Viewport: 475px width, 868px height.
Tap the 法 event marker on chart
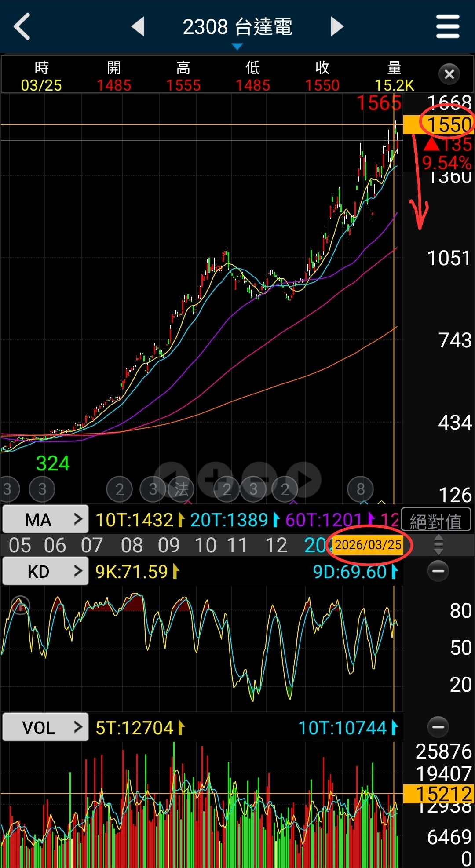coord(181,489)
